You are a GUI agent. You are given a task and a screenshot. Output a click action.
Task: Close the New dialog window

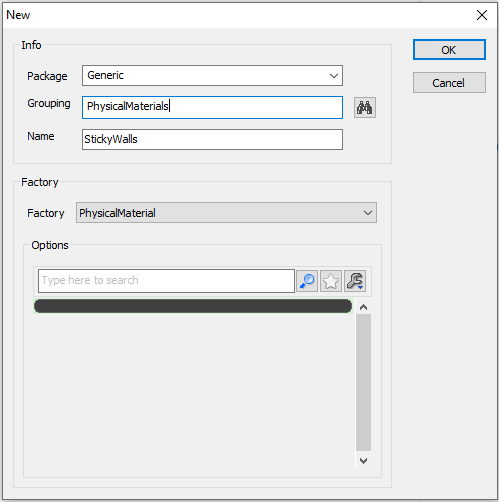click(x=482, y=15)
